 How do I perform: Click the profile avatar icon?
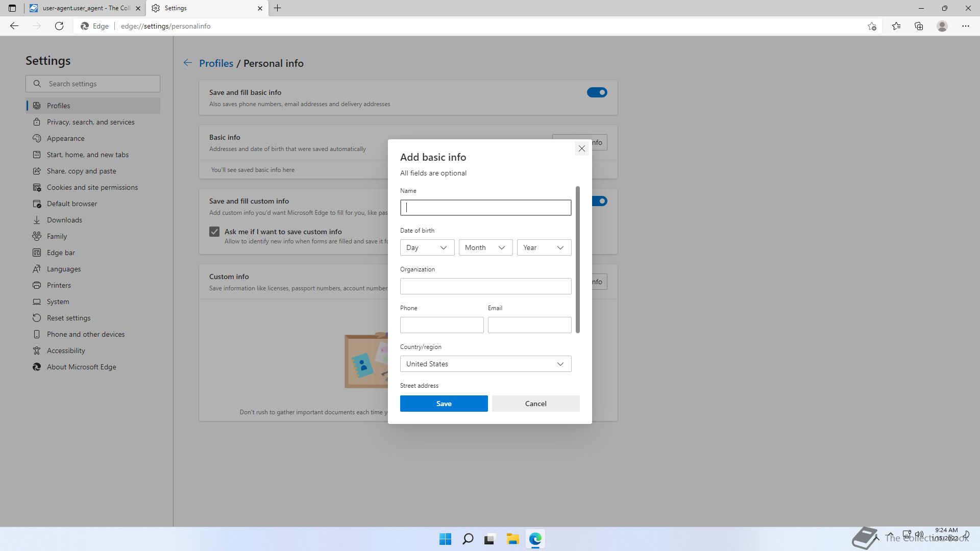tap(942, 26)
